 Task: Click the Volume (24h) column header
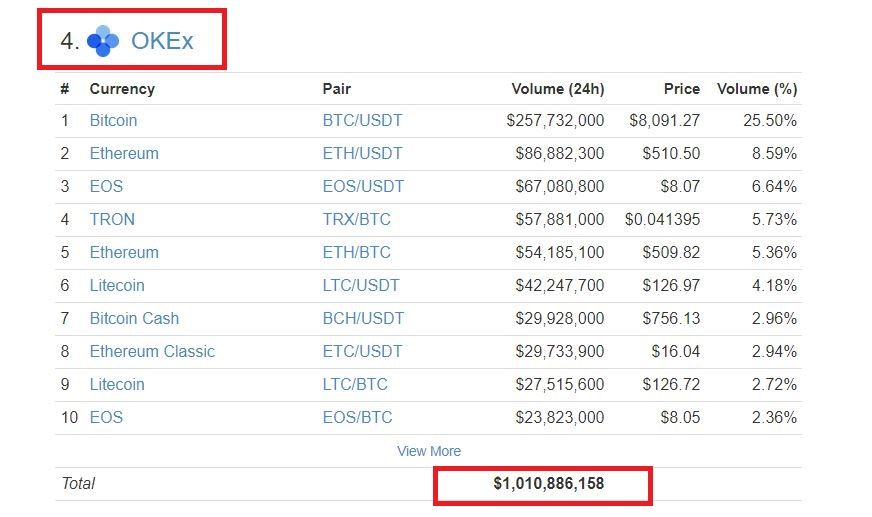pyautogui.click(x=557, y=89)
